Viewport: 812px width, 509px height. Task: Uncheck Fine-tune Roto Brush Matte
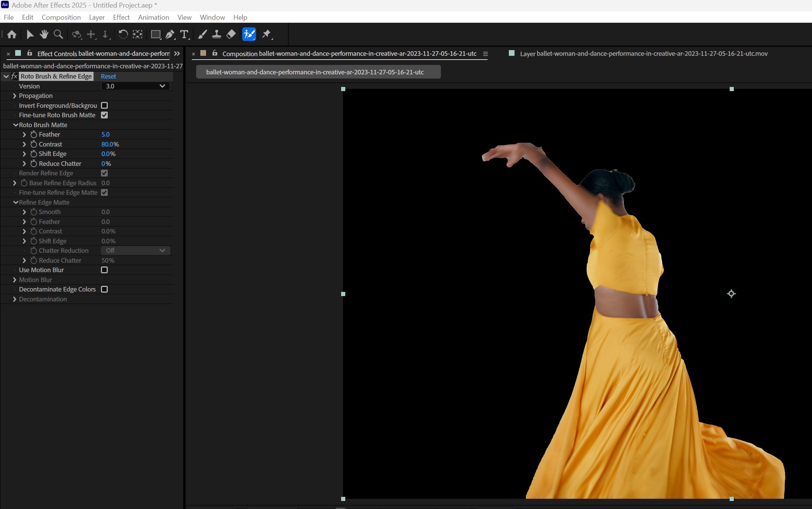tap(104, 115)
